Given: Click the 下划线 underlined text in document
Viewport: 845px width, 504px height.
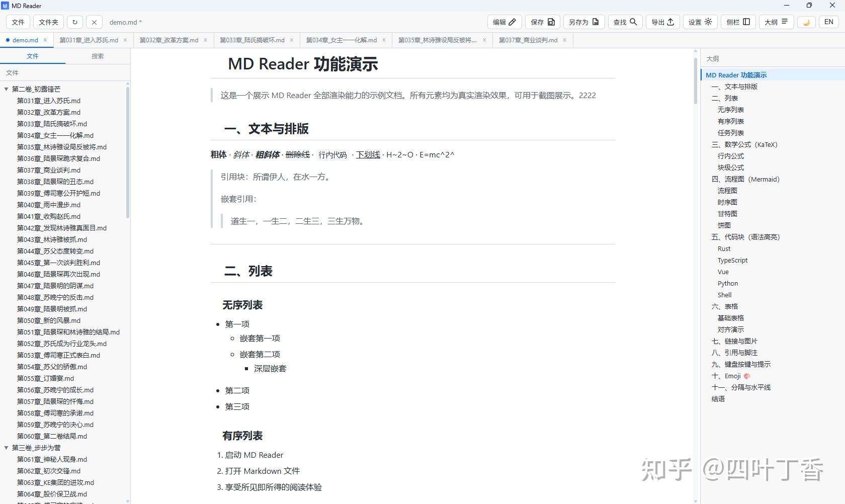Looking at the screenshot, I should click(x=368, y=154).
